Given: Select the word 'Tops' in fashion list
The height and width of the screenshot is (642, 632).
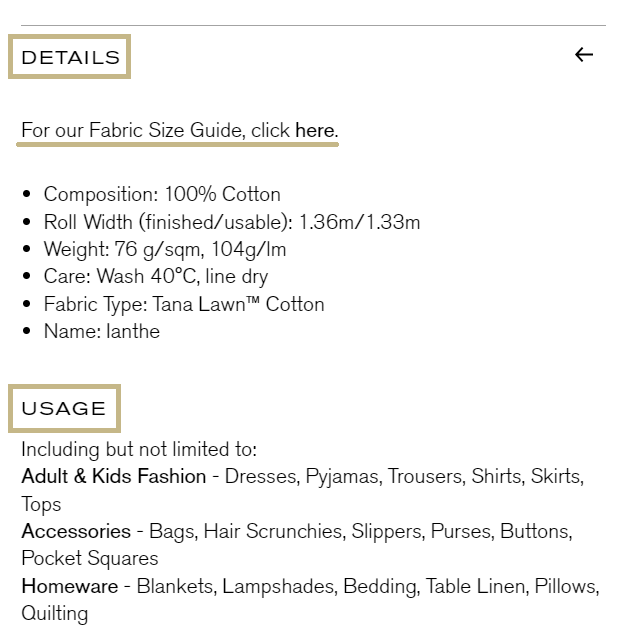Looking at the screenshot, I should 41,504.
